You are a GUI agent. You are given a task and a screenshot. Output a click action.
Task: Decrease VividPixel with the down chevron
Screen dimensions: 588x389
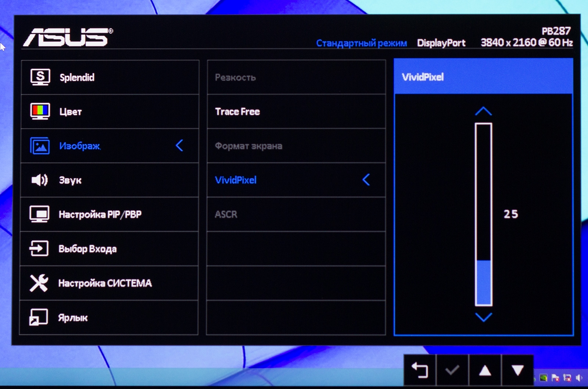[x=483, y=317]
